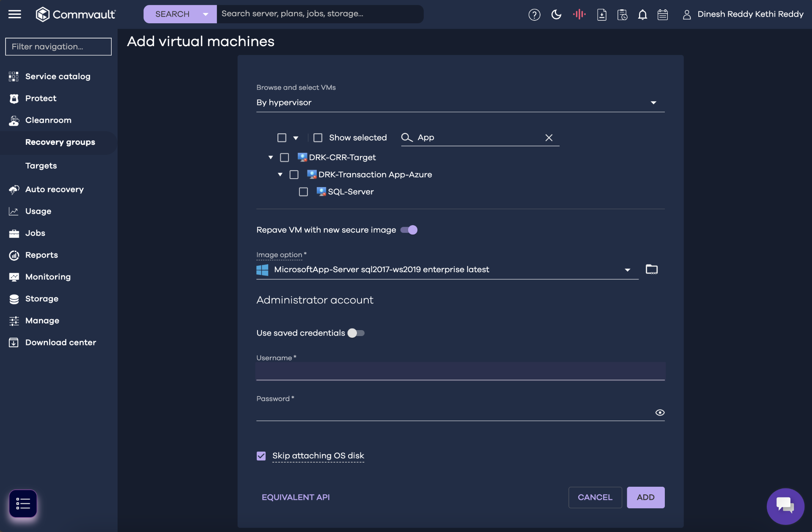Disable Repave VM with secure image toggle
This screenshot has height=532, width=812.
point(409,230)
